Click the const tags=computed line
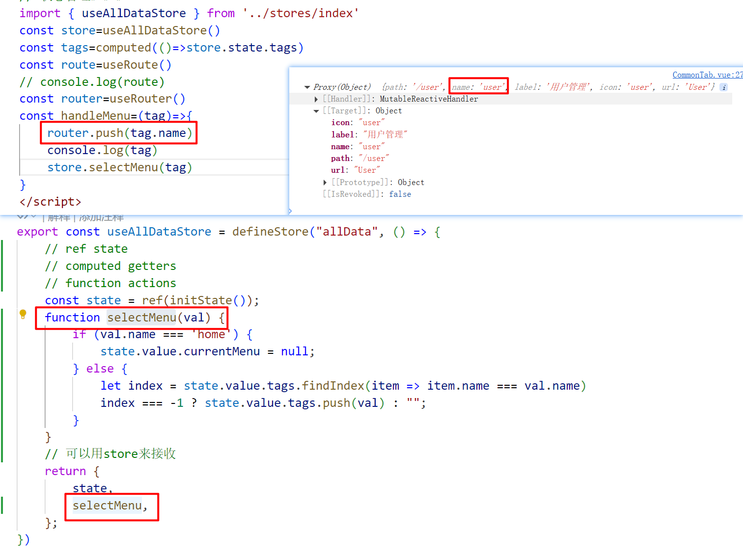The width and height of the screenshot is (743, 560). [x=162, y=48]
